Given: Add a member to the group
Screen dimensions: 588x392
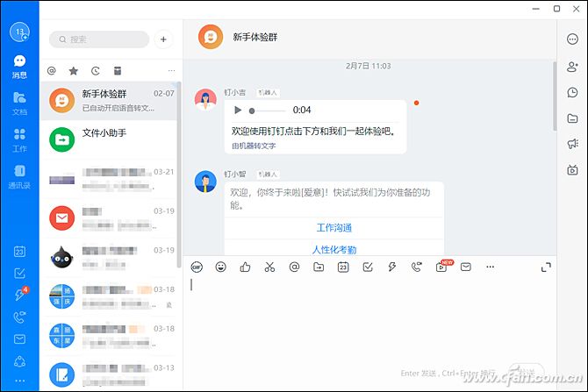Looking at the screenshot, I should coord(572,67).
